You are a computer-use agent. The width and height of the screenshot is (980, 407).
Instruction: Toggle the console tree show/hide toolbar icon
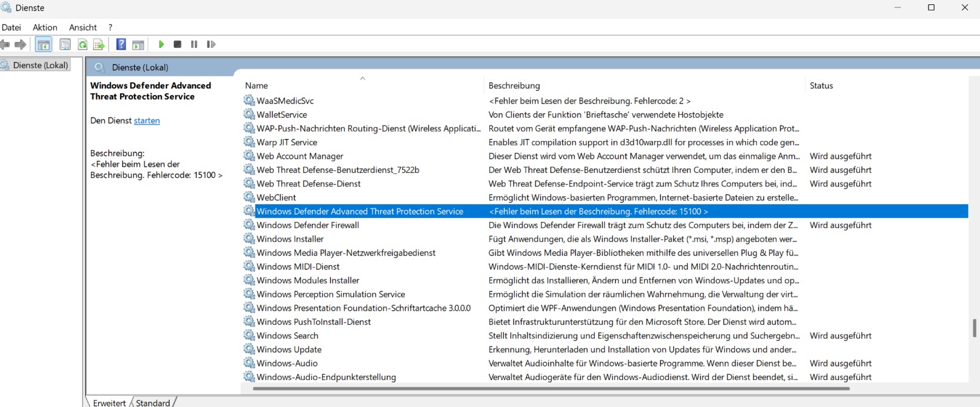click(x=43, y=44)
